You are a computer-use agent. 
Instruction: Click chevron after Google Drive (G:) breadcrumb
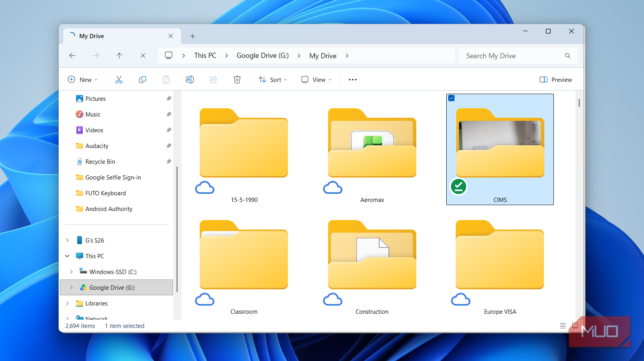pos(299,56)
